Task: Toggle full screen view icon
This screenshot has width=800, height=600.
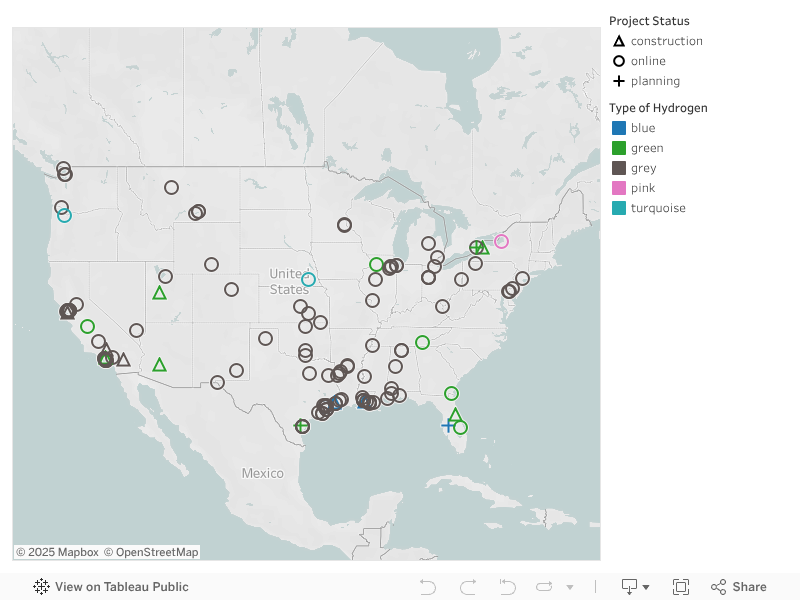Action: [x=681, y=587]
